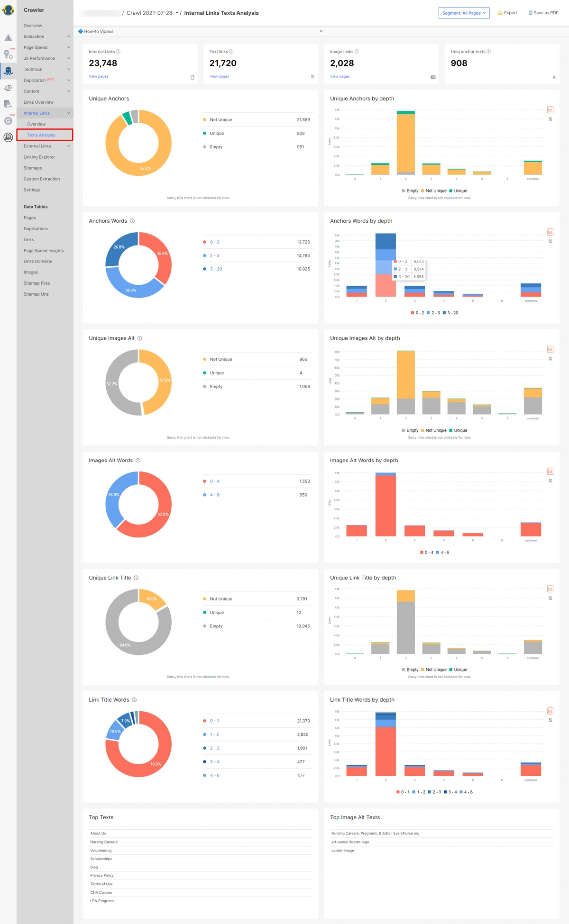Open the Google G icon in sidebar
Viewport: 569px width, 924px height.
coord(8,121)
